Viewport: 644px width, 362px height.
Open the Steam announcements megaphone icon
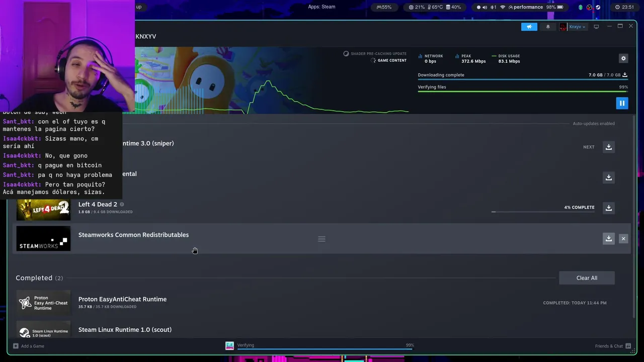click(x=529, y=27)
